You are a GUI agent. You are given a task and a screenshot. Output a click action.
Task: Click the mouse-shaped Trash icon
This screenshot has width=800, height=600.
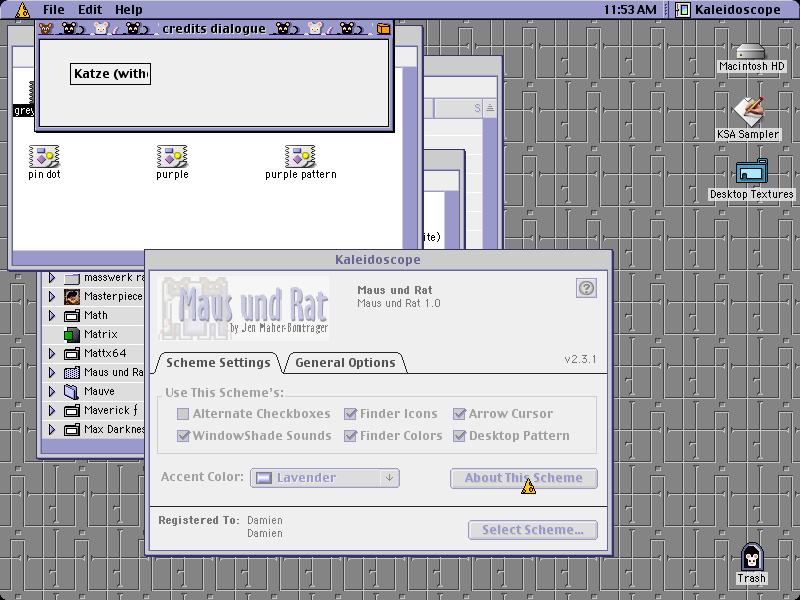752,557
